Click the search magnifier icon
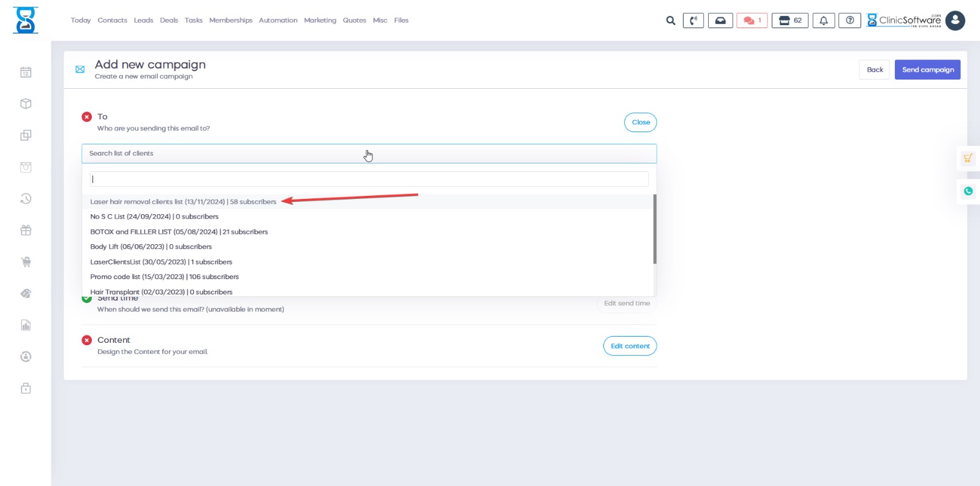Image resolution: width=980 pixels, height=486 pixels. coord(671,21)
